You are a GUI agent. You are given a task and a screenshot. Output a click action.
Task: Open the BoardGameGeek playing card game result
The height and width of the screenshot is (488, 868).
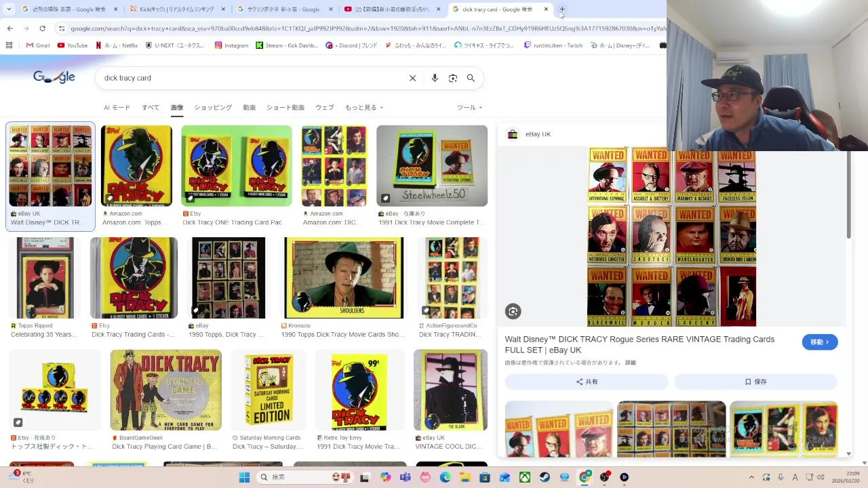coord(166,390)
